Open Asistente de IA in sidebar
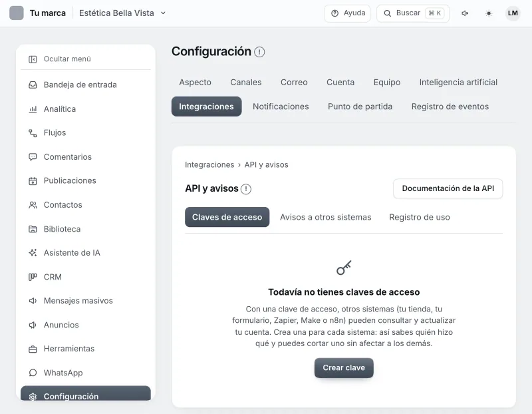 [x=86, y=253]
